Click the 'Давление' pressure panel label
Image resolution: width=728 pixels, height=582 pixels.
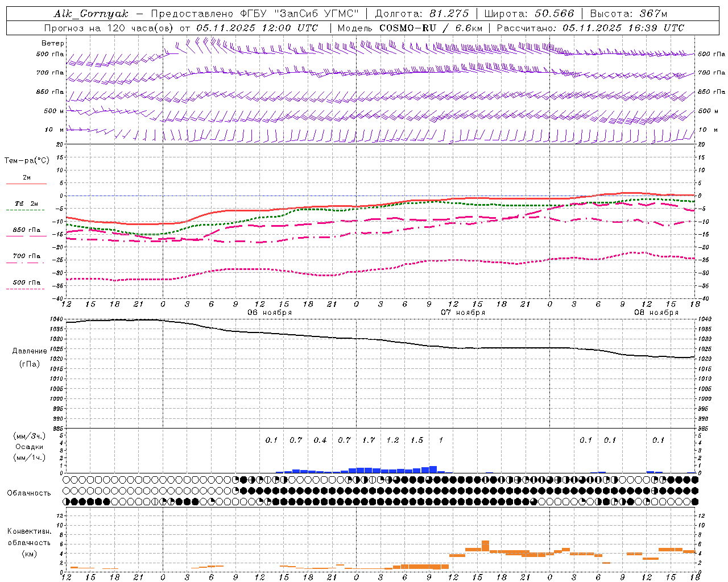30,351
